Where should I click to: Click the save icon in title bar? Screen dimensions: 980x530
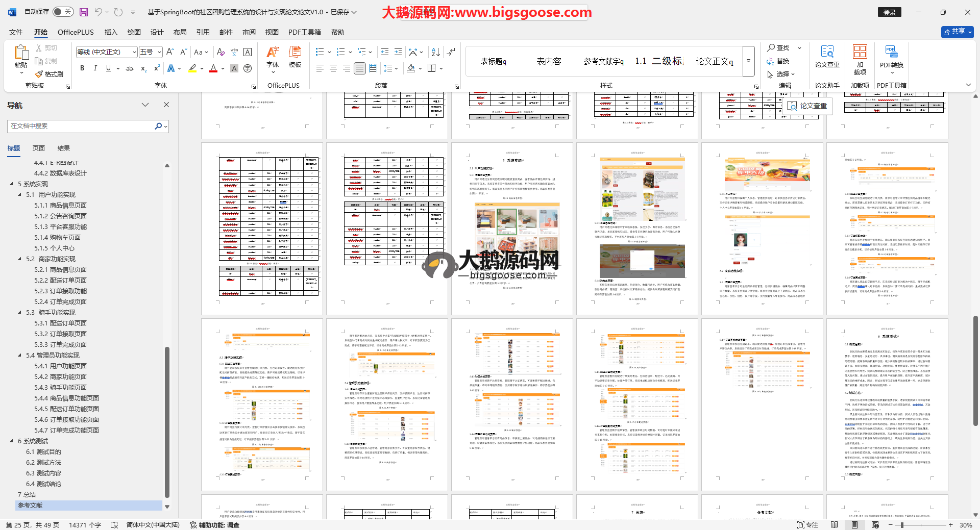pos(84,12)
